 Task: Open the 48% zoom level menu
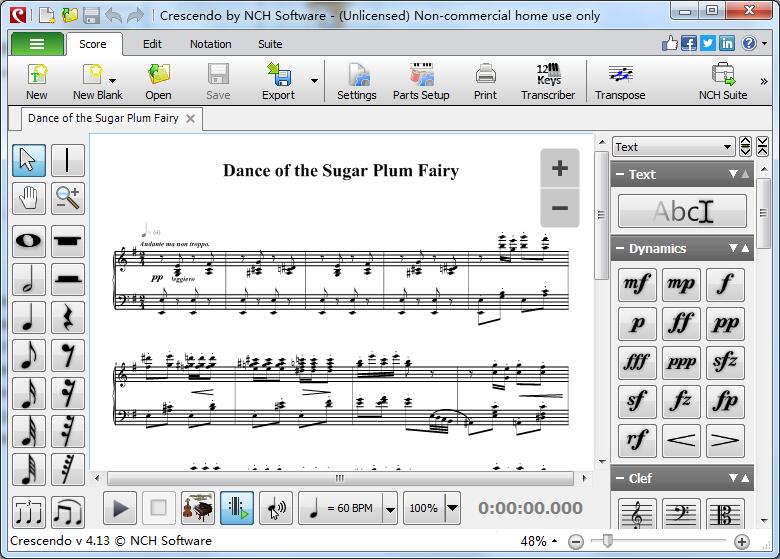click(538, 541)
